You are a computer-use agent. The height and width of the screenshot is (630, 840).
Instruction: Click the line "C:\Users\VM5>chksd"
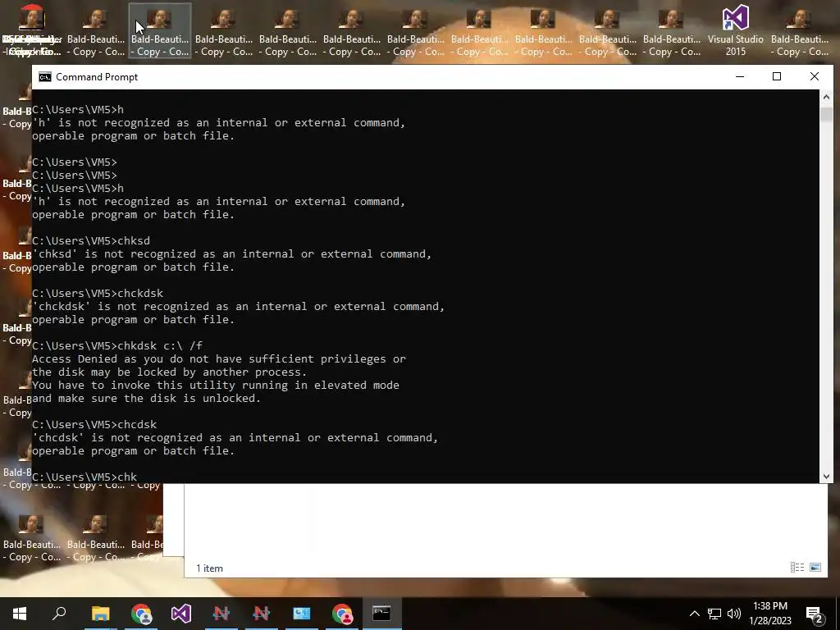91,240
